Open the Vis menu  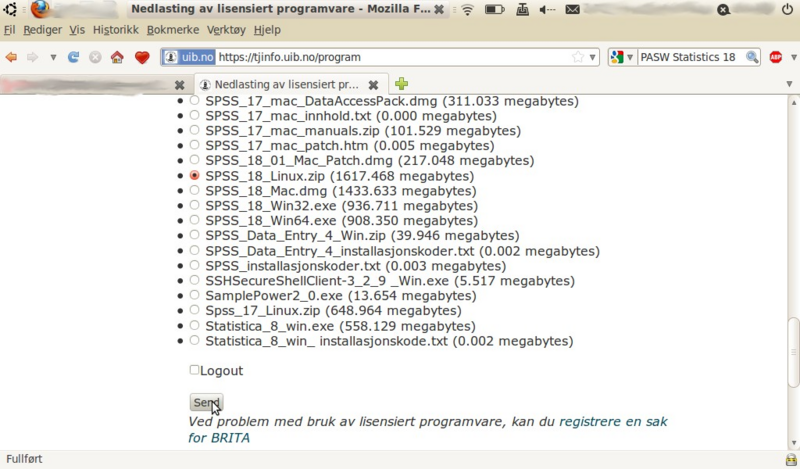pyautogui.click(x=77, y=30)
